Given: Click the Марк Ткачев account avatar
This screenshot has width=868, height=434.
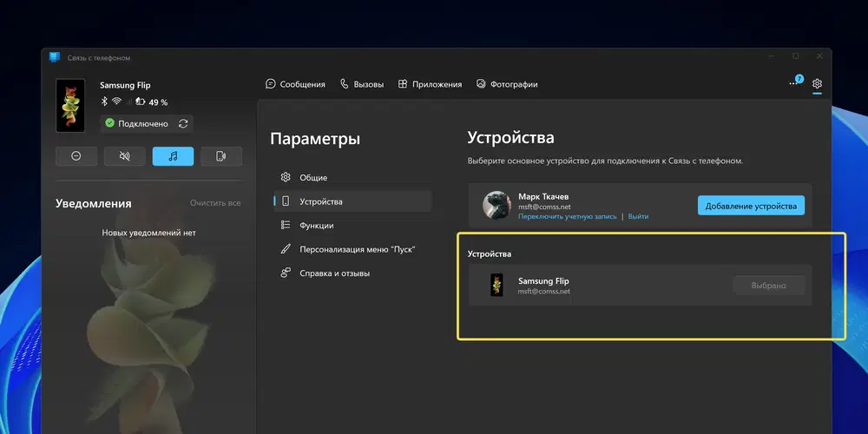Looking at the screenshot, I should 496,206.
